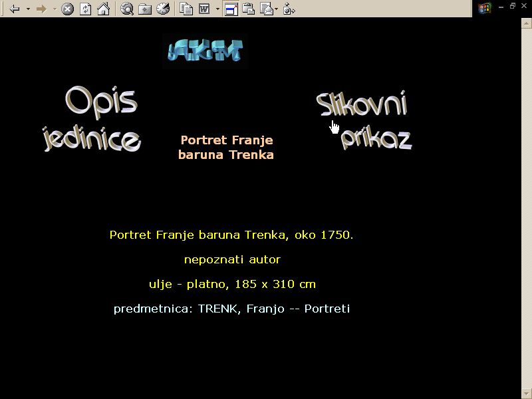The image size is (532, 399).
Task: Open the 'Opis jedinice' link
Action: coord(92,120)
